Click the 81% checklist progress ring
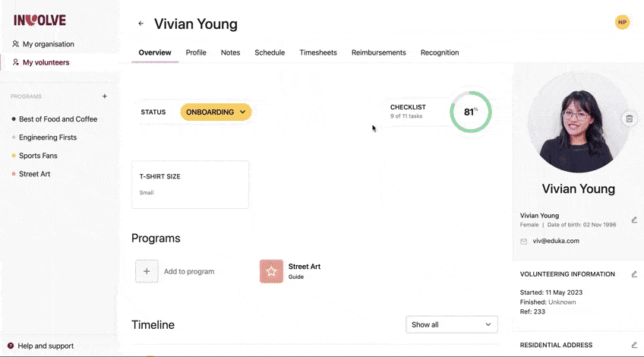The image size is (644, 357). coord(471,112)
